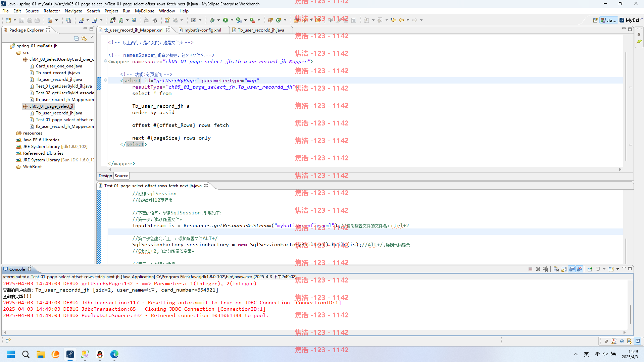
Task: Click Display Selected Console icon
Action: click(x=598, y=269)
